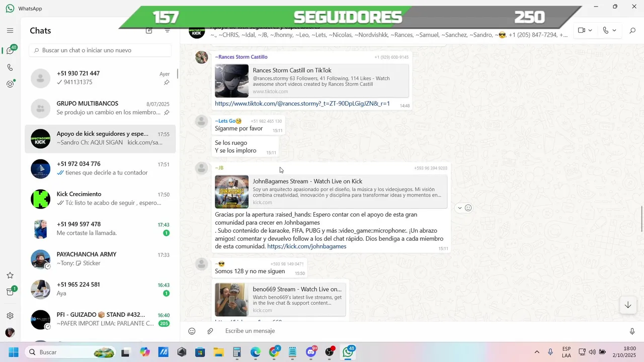The height and width of the screenshot is (362, 644).
Task: Open chat list filter icon
Action: click(x=168, y=31)
